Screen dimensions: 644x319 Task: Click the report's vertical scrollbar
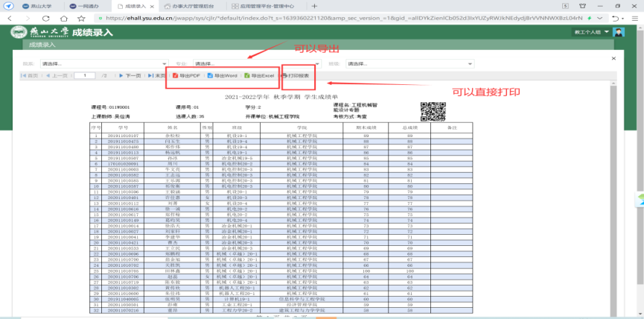(x=613, y=186)
